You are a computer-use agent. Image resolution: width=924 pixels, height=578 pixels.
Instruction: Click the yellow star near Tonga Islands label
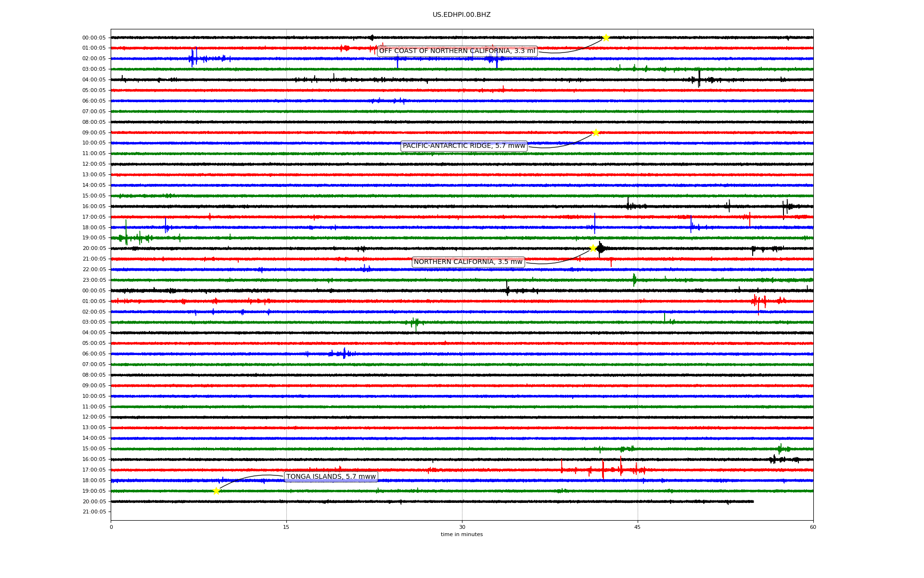pos(216,491)
